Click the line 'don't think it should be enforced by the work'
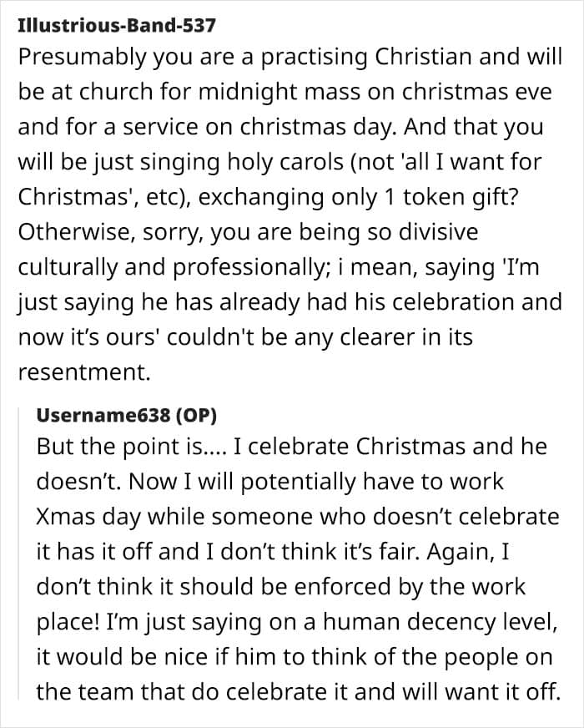The height and width of the screenshot is (728, 584). tap(280, 587)
